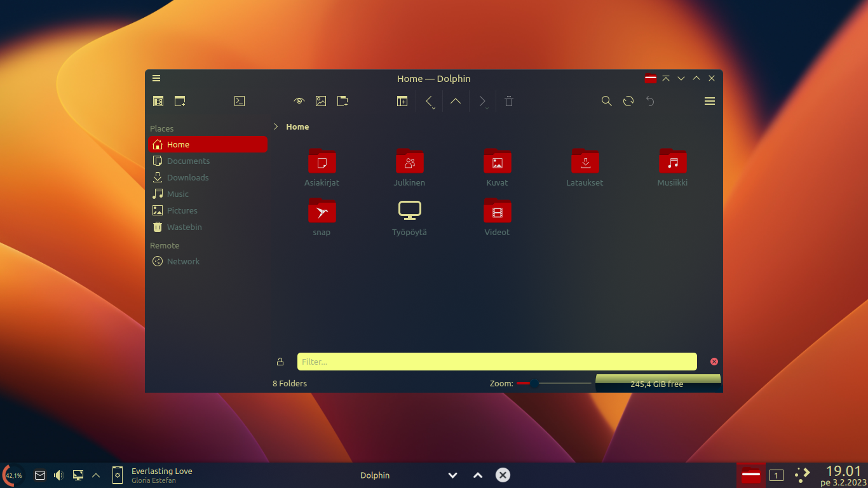
Task: Open the activities dots icon in panel
Action: pos(803,475)
